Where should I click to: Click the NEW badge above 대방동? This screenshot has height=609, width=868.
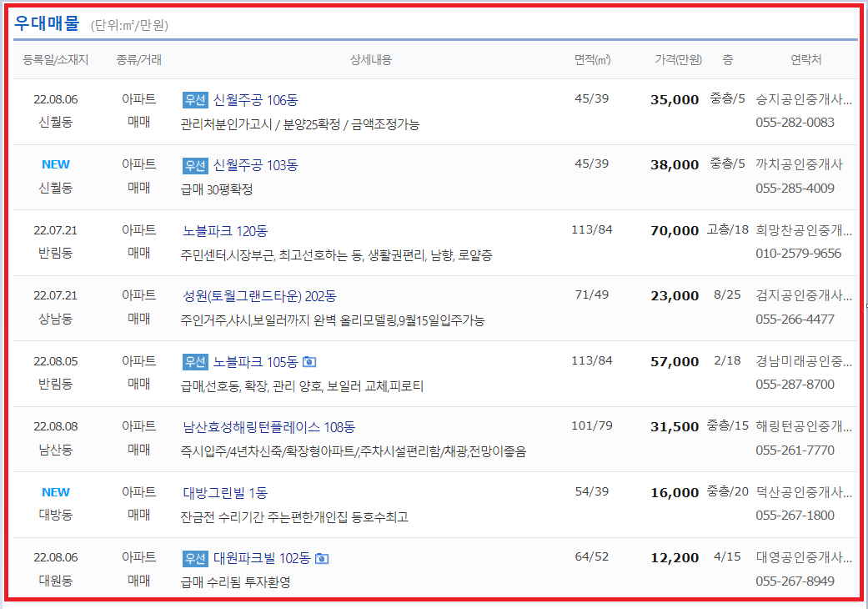click(x=55, y=492)
